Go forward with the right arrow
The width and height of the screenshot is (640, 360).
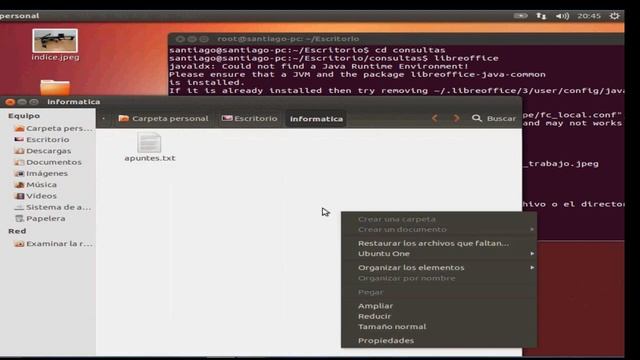click(456, 118)
